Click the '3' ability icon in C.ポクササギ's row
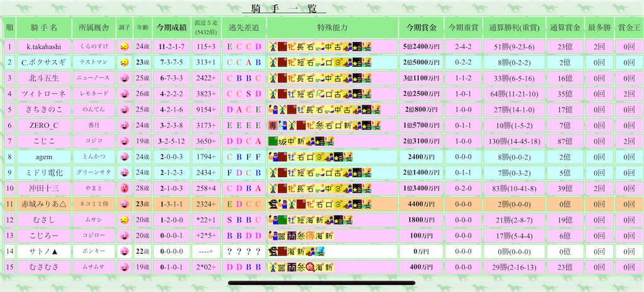The image size is (644, 292). [x=338, y=62]
